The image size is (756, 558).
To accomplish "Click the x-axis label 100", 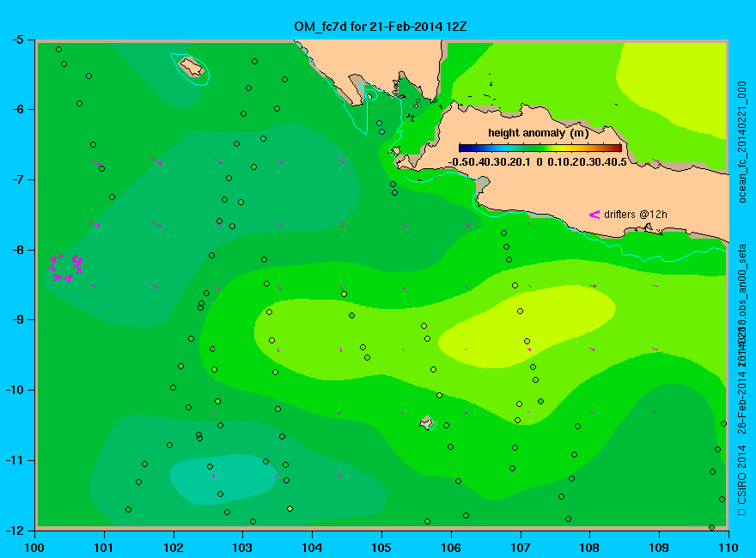I will coord(34,548).
